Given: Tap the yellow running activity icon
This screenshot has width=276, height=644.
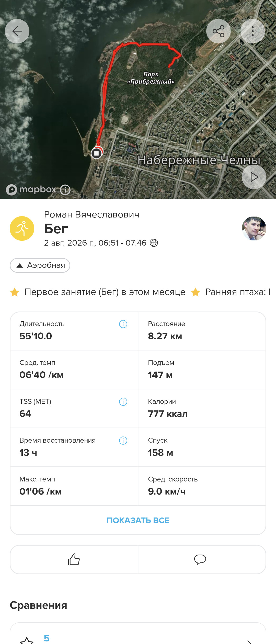Looking at the screenshot, I should point(22,228).
